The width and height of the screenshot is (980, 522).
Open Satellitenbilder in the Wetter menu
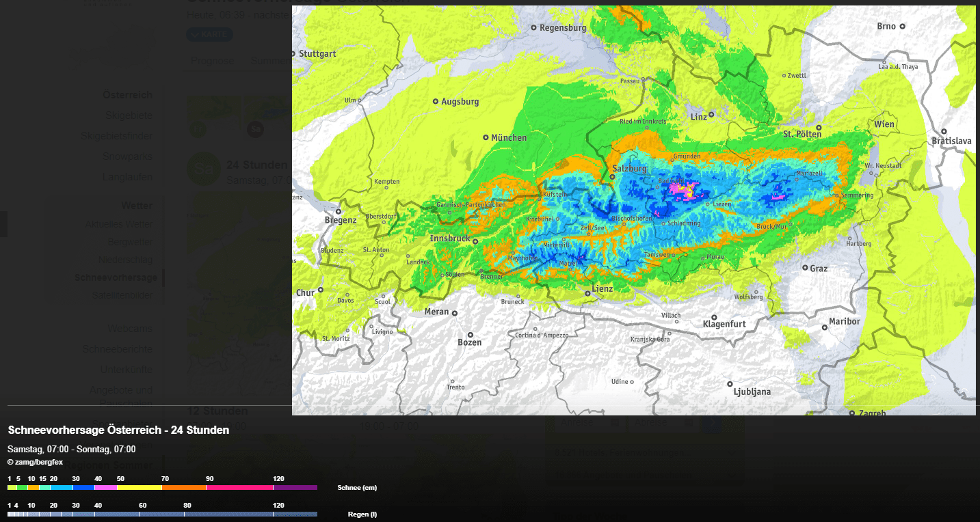(x=122, y=295)
